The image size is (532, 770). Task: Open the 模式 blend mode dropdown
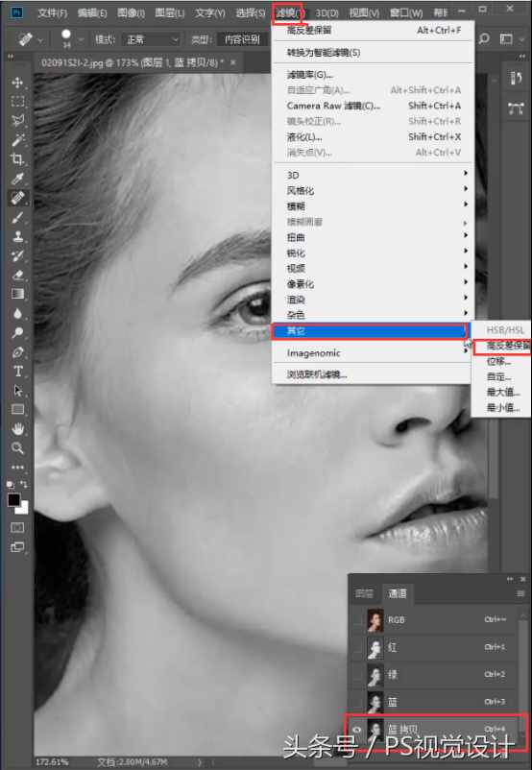[x=152, y=39]
